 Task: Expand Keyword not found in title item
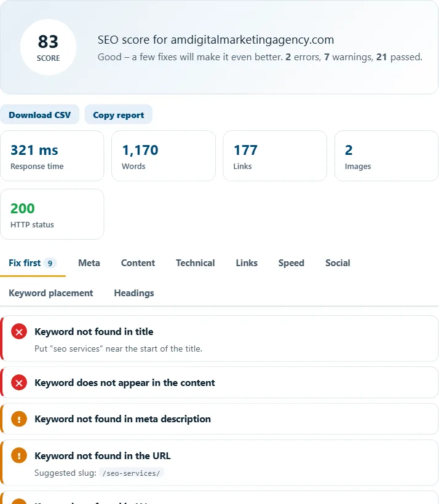219,339
